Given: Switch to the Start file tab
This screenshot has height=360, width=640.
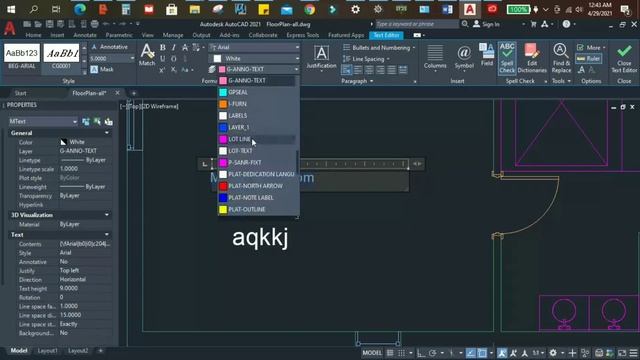Looking at the screenshot, I should tap(20, 93).
